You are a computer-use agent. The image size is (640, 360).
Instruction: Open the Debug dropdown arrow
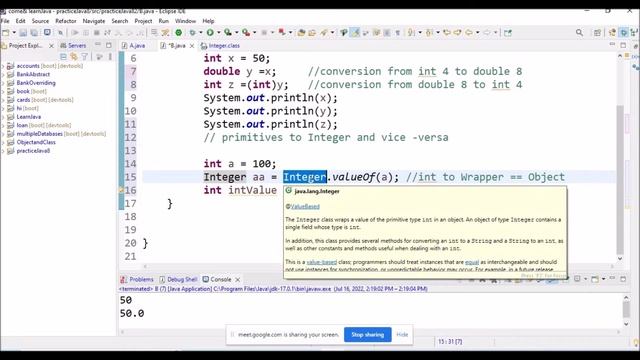click(200, 33)
